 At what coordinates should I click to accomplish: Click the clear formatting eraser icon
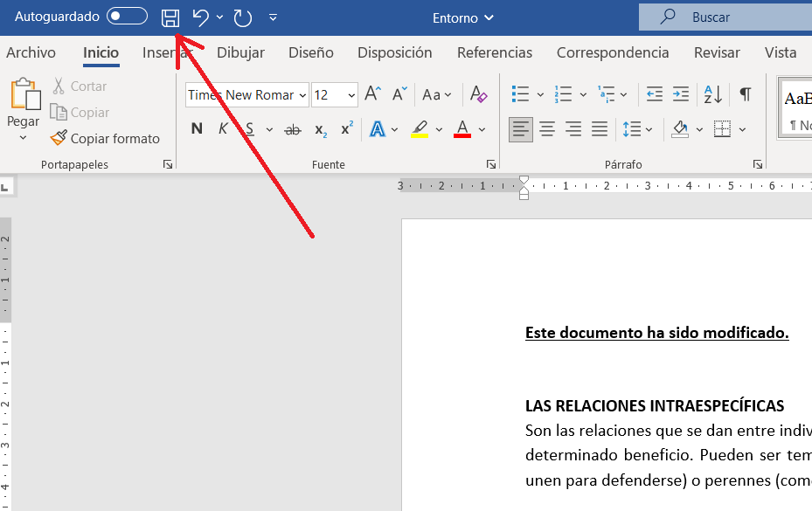click(x=478, y=94)
